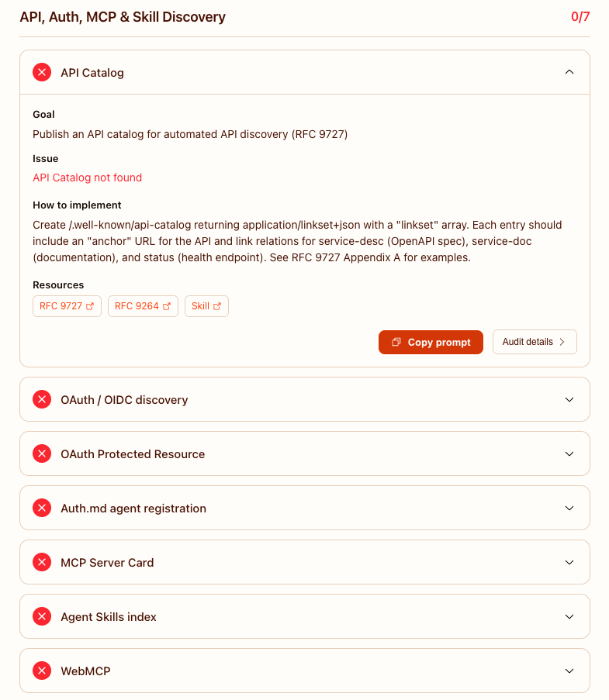This screenshot has height=700, width=609.
Task: Click the fail status icon for OAuth / OIDC discovery
Action: pyautogui.click(x=42, y=399)
